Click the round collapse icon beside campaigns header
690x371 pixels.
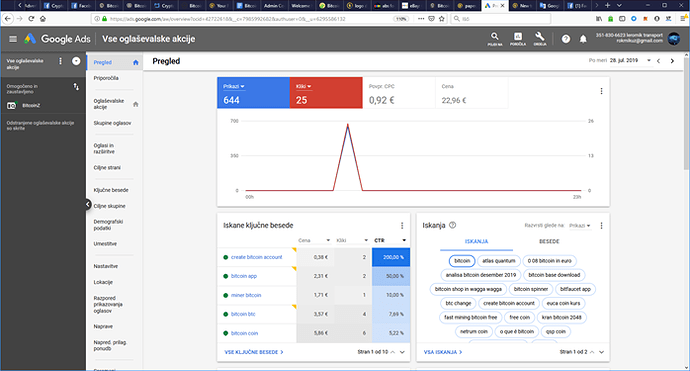(76, 61)
